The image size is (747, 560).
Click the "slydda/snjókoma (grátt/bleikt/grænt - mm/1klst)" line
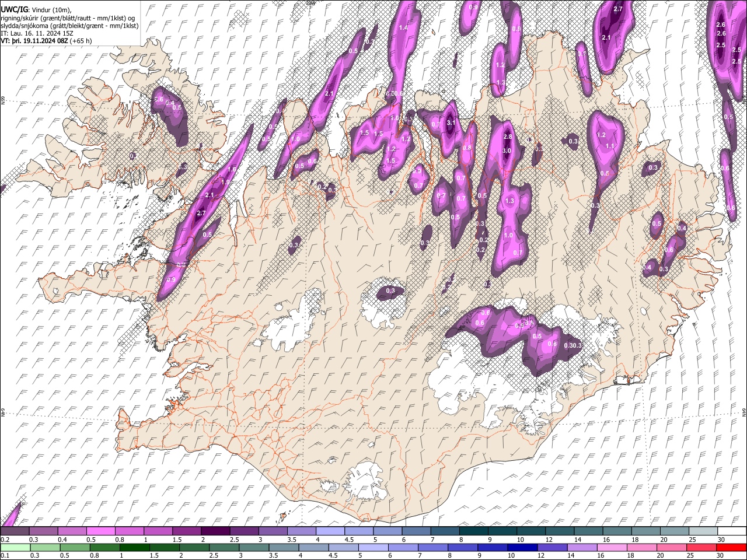[69, 26]
